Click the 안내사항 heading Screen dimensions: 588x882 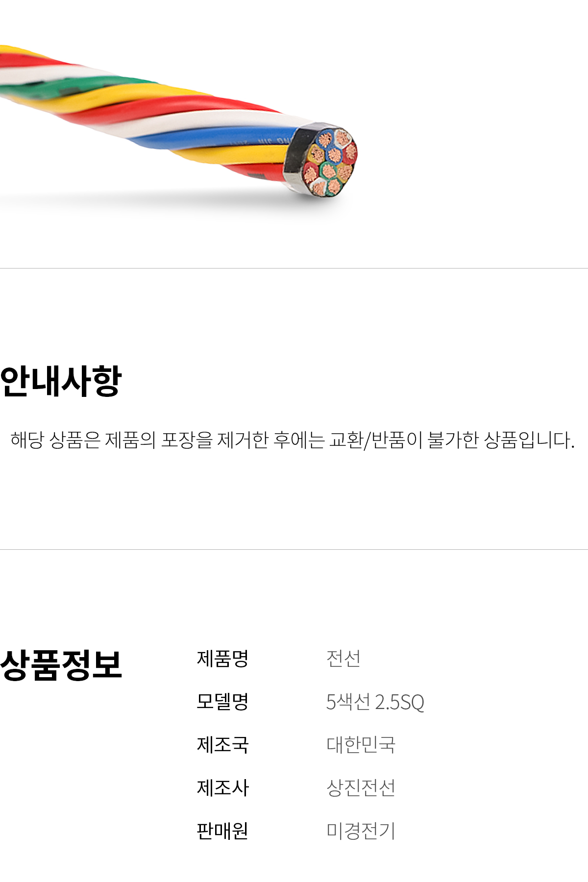61,381
